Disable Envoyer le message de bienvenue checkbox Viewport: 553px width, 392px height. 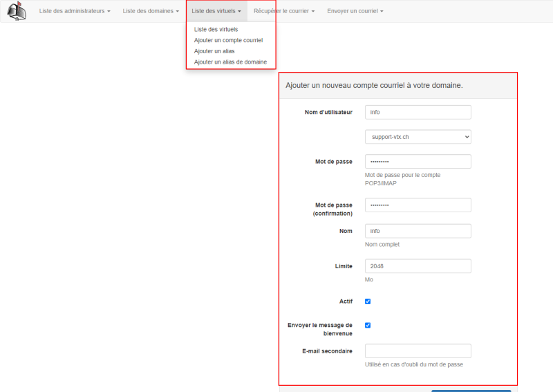point(368,326)
